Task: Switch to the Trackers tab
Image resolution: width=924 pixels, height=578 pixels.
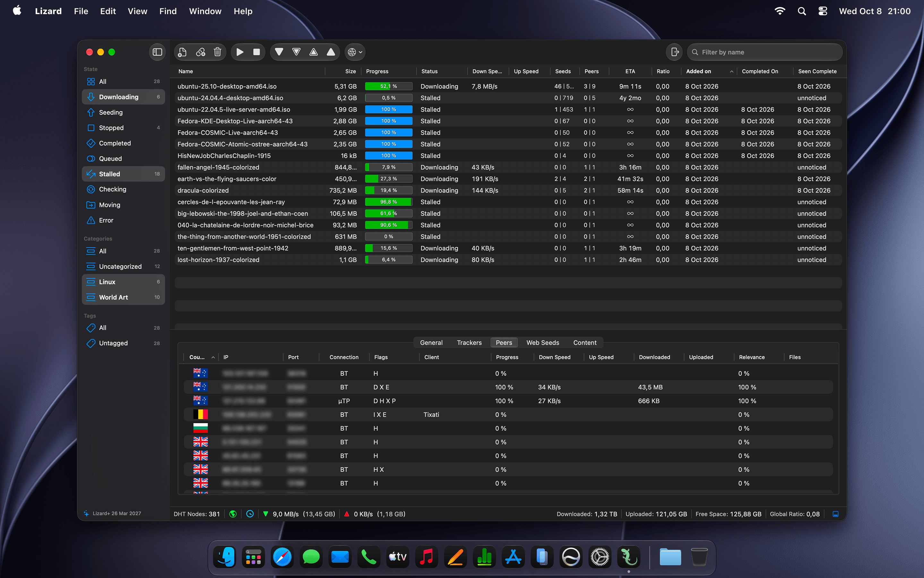Action: [x=469, y=343]
